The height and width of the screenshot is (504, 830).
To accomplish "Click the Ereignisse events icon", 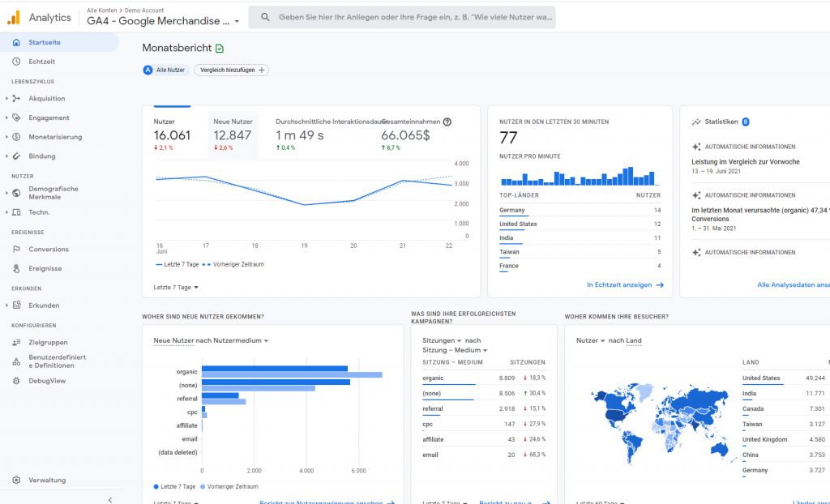I will pyautogui.click(x=16, y=268).
